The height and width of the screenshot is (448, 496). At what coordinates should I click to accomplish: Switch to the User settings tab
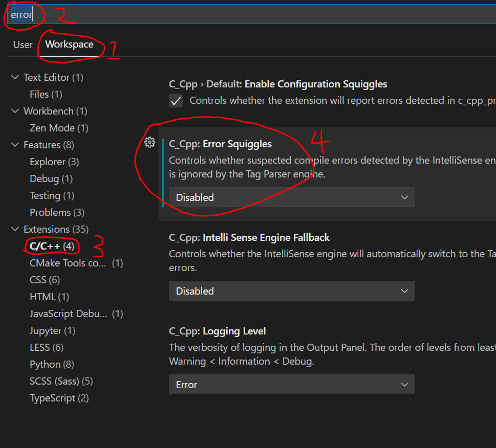[23, 44]
